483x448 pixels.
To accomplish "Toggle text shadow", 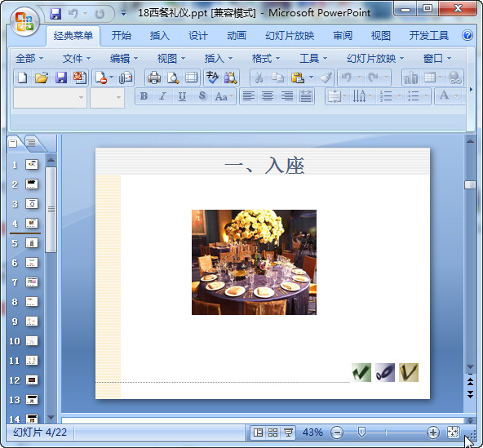I will coord(202,96).
